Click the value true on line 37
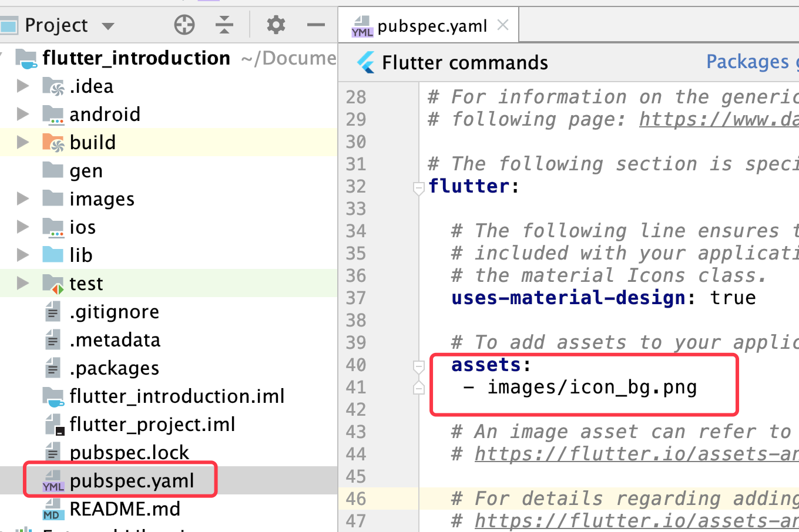 [733, 298]
